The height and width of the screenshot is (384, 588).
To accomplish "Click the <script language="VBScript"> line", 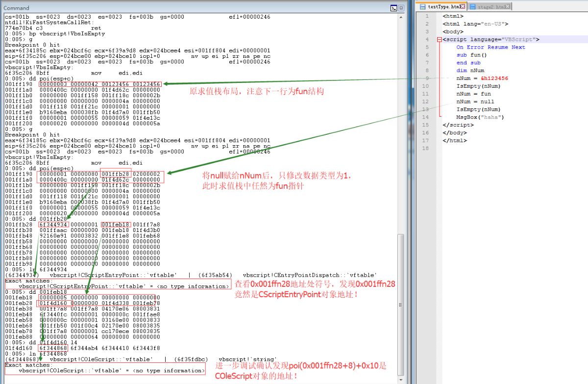I will [x=490, y=39].
